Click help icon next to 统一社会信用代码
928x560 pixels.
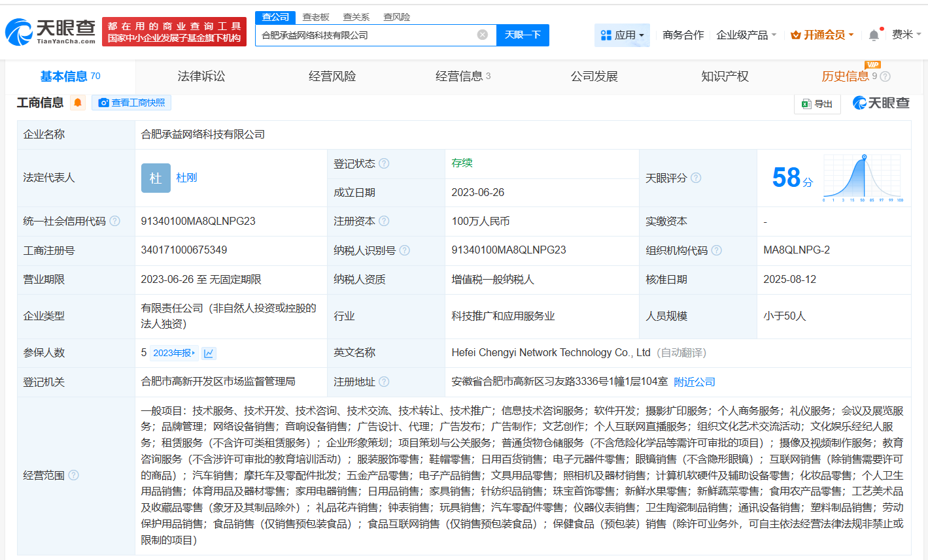click(x=115, y=221)
